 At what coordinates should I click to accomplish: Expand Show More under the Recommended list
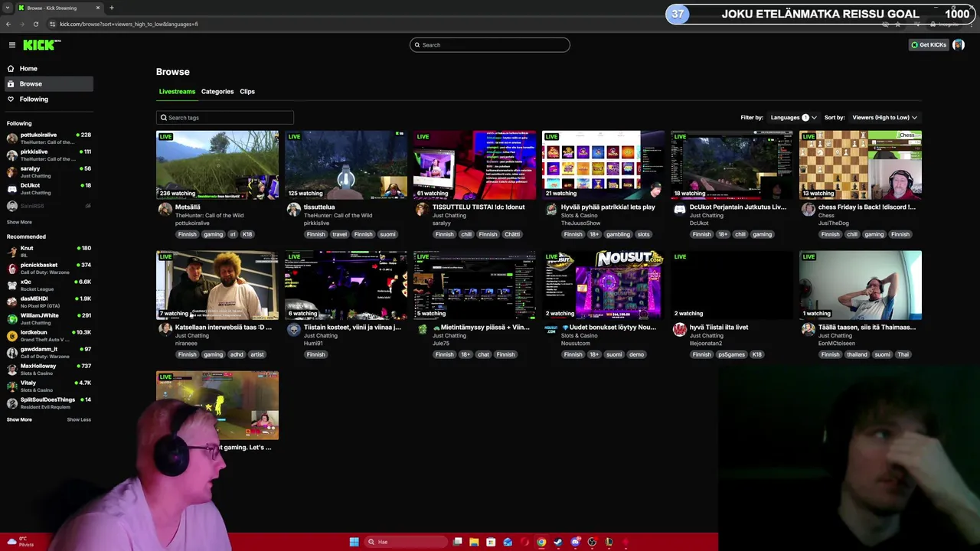point(19,419)
